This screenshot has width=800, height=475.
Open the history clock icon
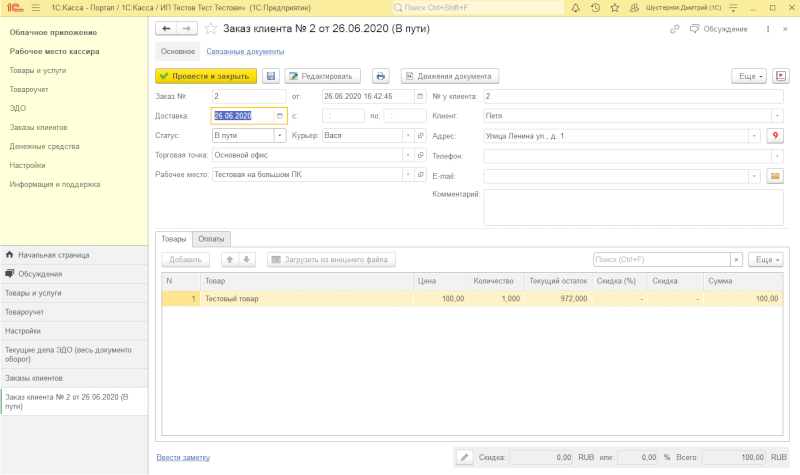point(595,8)
